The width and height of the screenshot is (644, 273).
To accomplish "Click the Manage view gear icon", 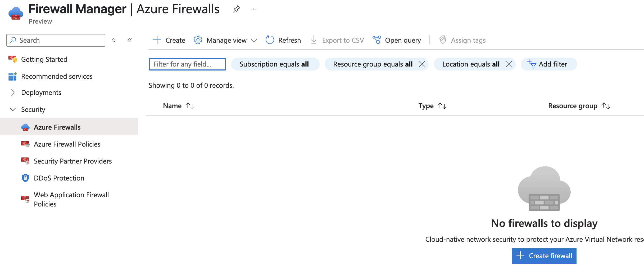I will click(x=198, y=40).
